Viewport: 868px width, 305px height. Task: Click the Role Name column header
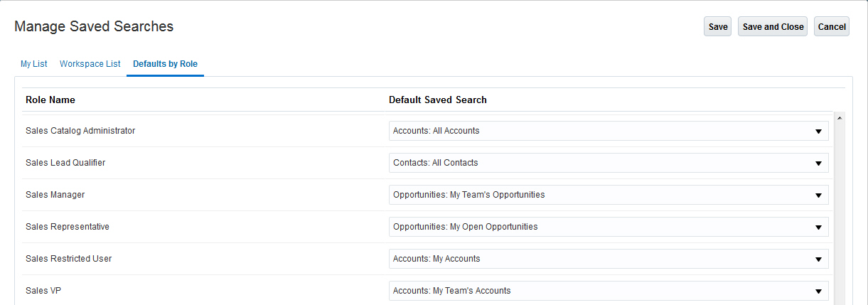click(x=50, y=100)
